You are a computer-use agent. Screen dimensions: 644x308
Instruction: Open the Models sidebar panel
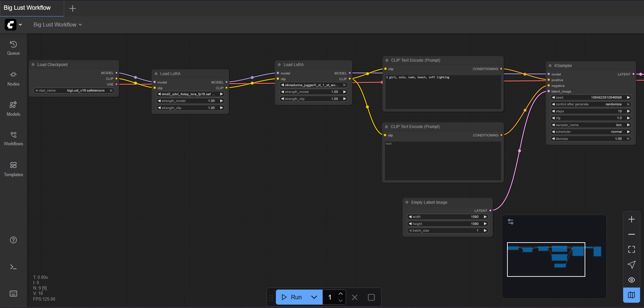pos(13,109)
